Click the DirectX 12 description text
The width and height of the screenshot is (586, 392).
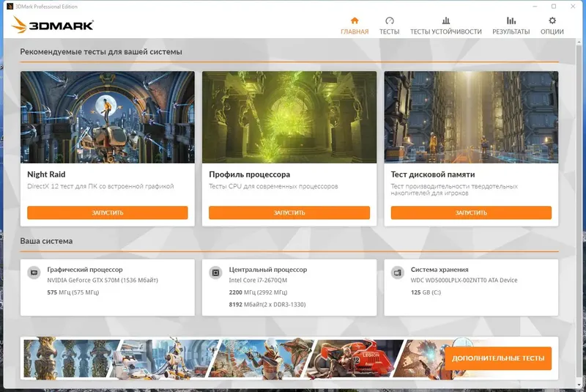point(100,186)
